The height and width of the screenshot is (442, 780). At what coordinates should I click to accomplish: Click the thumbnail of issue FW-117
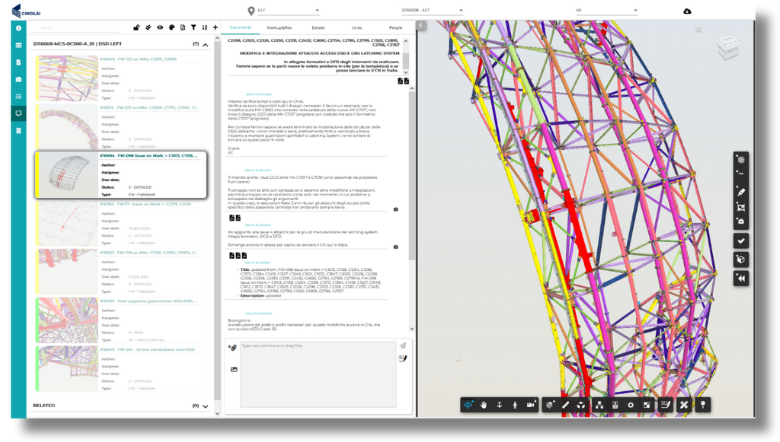67,223
